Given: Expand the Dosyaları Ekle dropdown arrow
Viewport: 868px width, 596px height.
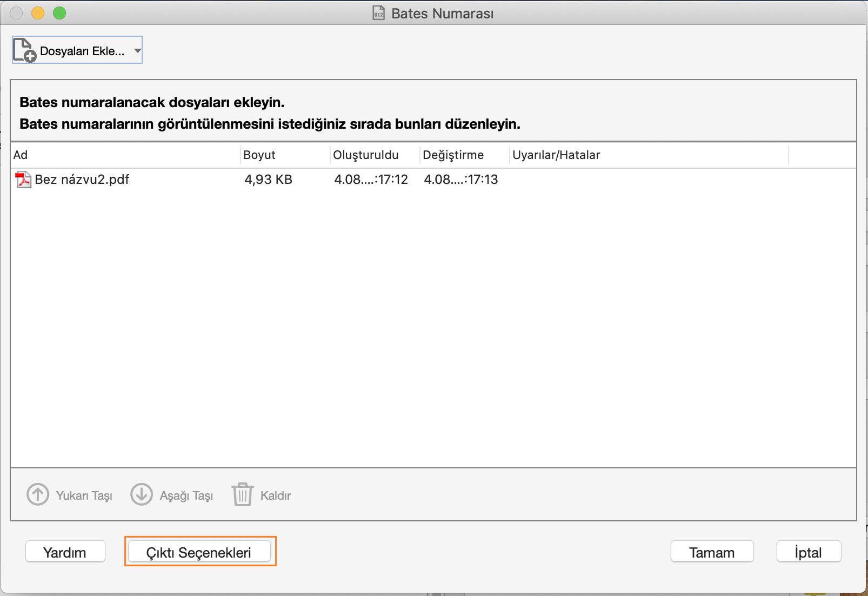Looking at the screenshot, I should pos(137,51).
